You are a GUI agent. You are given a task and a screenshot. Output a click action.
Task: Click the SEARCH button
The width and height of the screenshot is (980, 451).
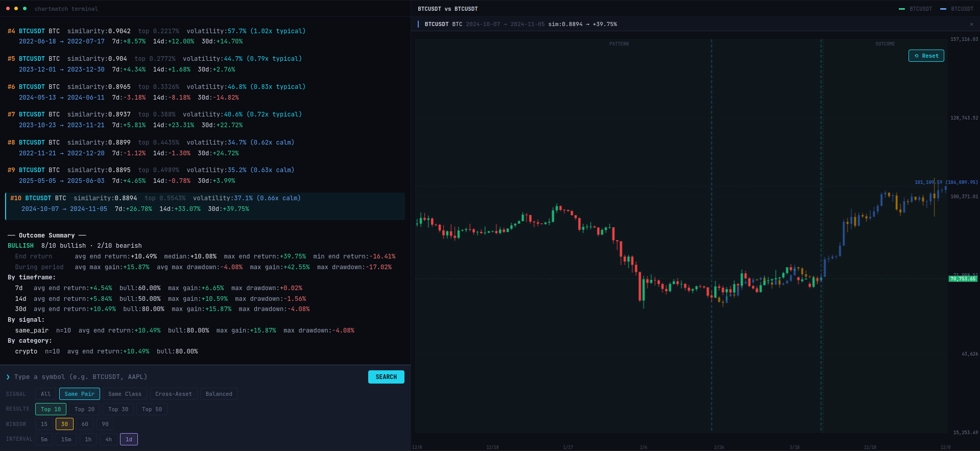[386, 377]
